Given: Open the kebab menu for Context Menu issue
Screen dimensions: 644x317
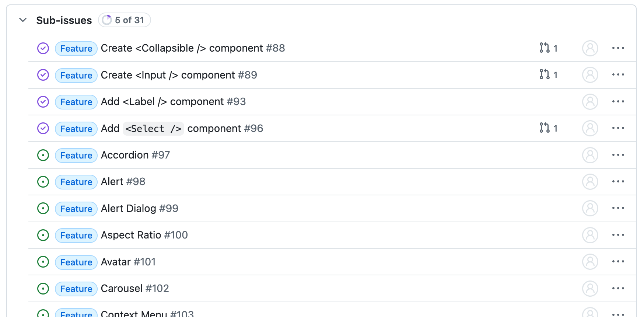Looking at the screenshot, I should coord(619,313).
